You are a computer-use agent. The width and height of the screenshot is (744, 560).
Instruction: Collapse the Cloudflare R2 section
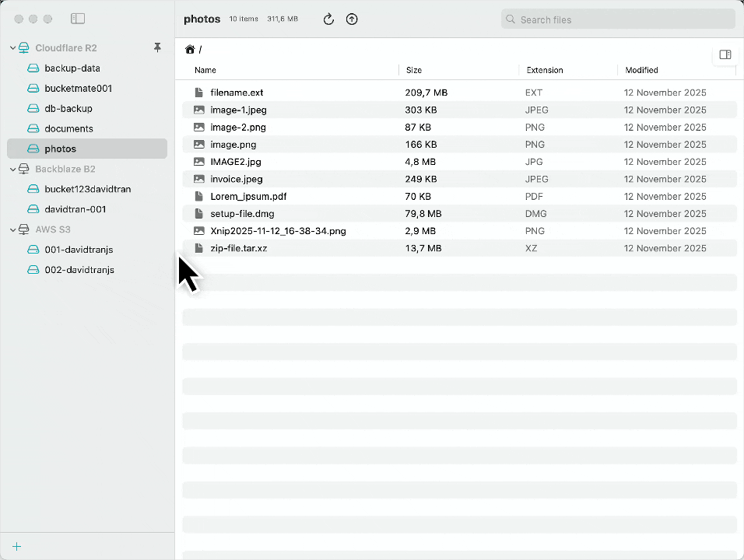click(12, 47)
